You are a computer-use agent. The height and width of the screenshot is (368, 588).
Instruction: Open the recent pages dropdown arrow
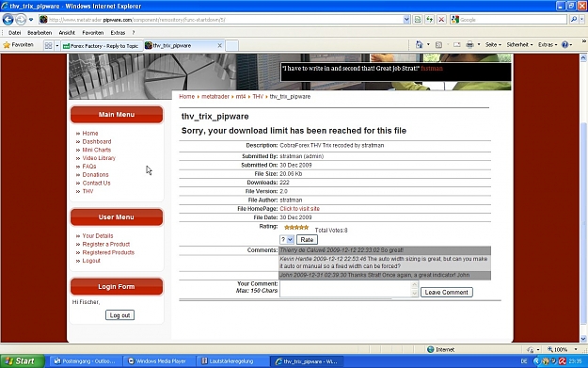[31, 20]
